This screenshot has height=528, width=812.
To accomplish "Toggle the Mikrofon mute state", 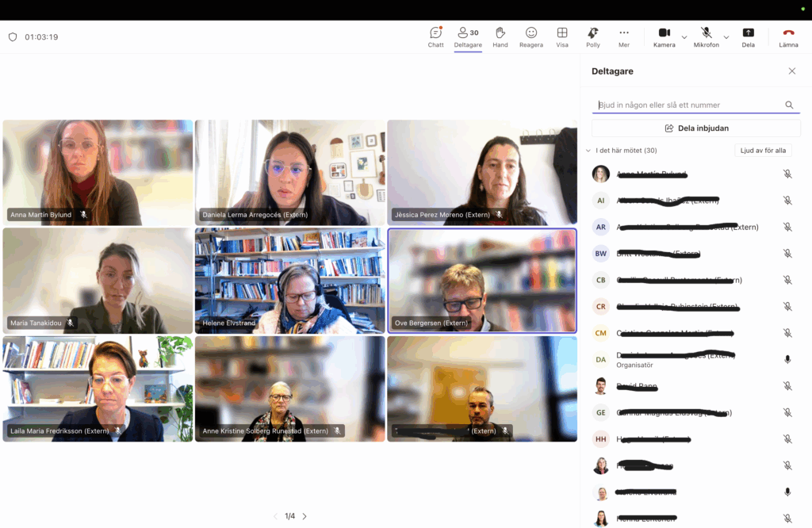I will [706, 36].
